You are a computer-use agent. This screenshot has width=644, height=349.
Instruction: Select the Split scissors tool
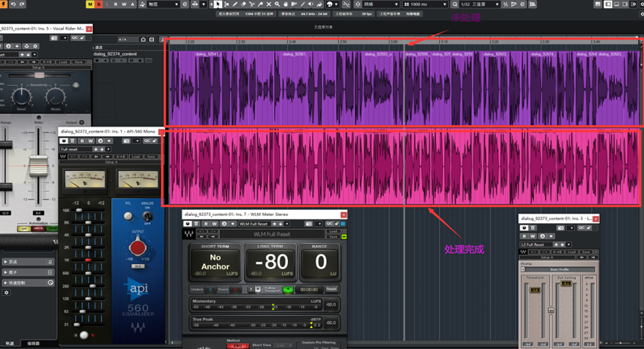[252, 4]
